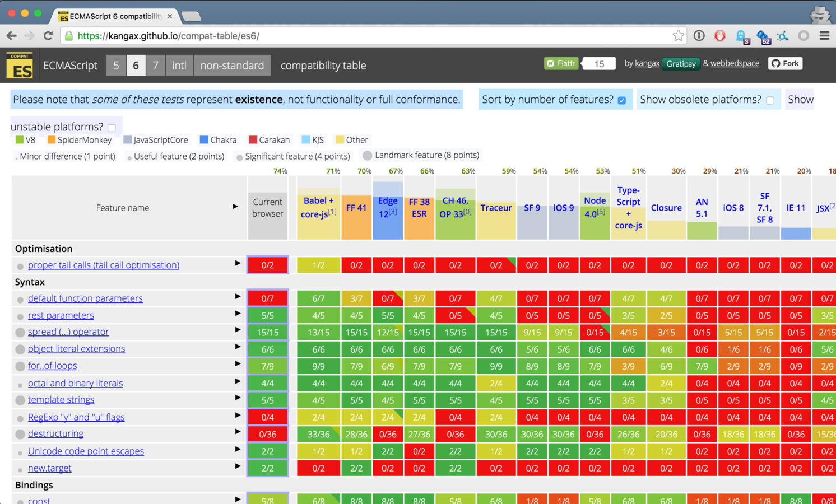Screen dimensions: 836x504
Task: Open RegExp "y" and "u" flags link
Action: [76, 417]
